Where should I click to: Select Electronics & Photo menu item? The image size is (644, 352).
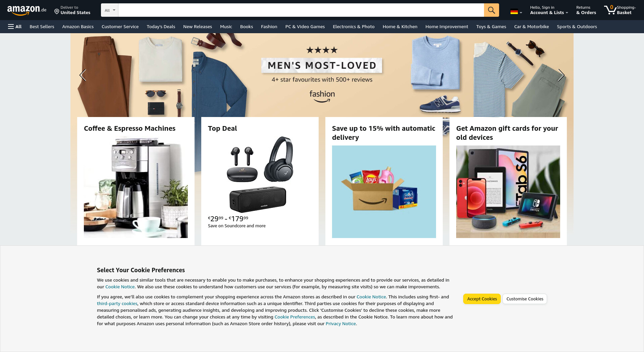click(x=354, y=26)
